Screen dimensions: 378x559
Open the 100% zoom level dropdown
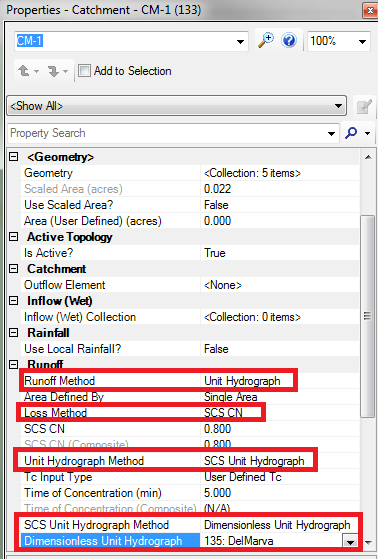362,42
